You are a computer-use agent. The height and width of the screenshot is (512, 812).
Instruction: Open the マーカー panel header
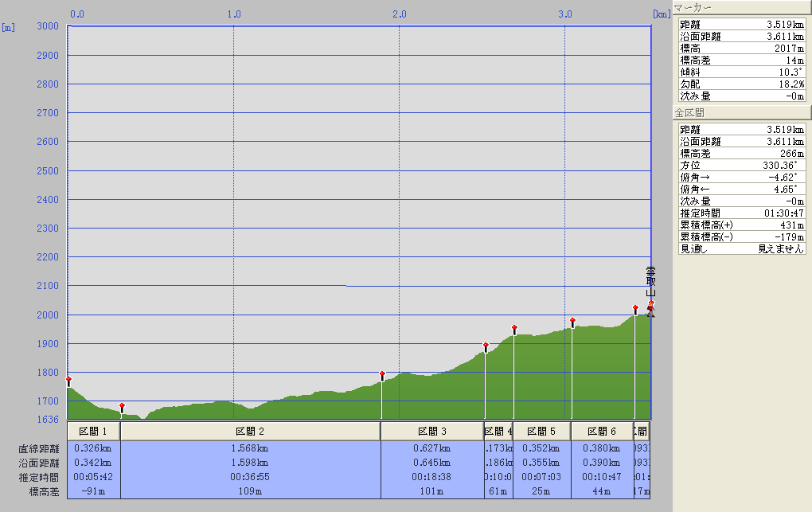point(740,9)
